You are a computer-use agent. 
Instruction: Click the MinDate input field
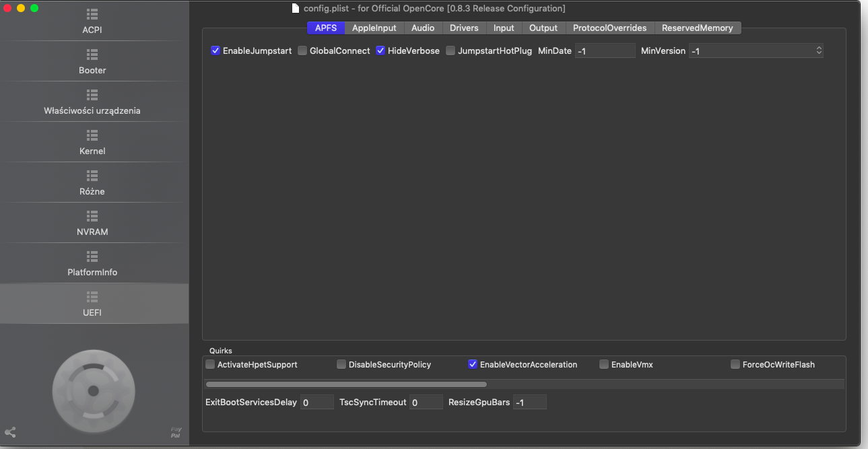pyautogui.click(x=605, y=50)
